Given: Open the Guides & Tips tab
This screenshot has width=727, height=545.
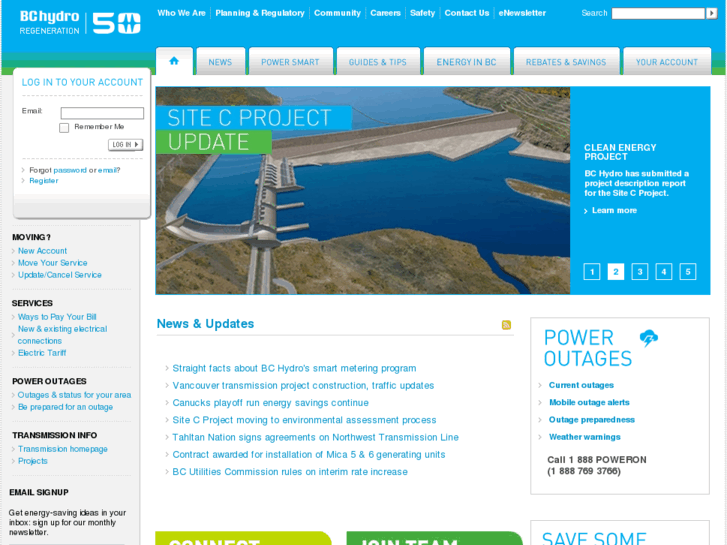Looking at the screenshot, I should pyautogui.click(x=378, y=62).
